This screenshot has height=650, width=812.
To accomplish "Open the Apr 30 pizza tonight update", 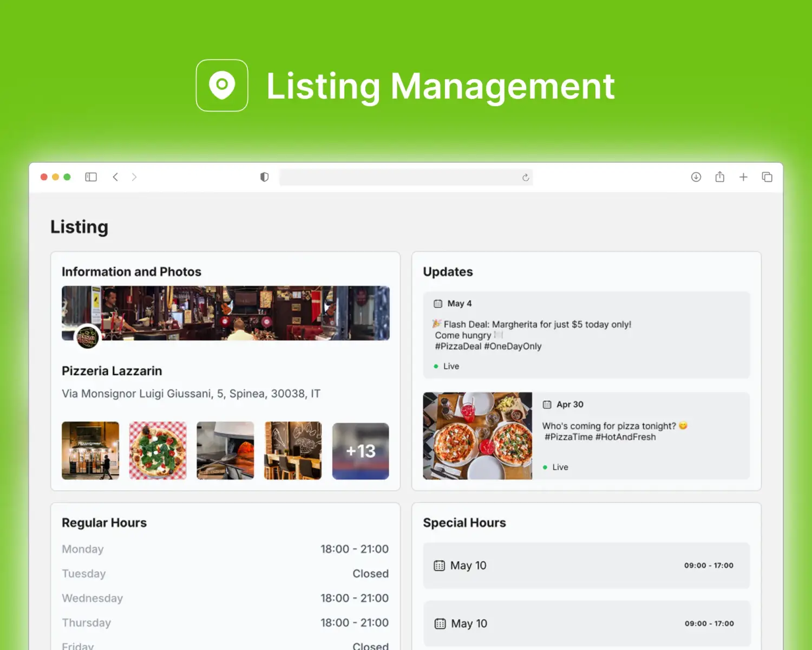I will pos(586,436).
